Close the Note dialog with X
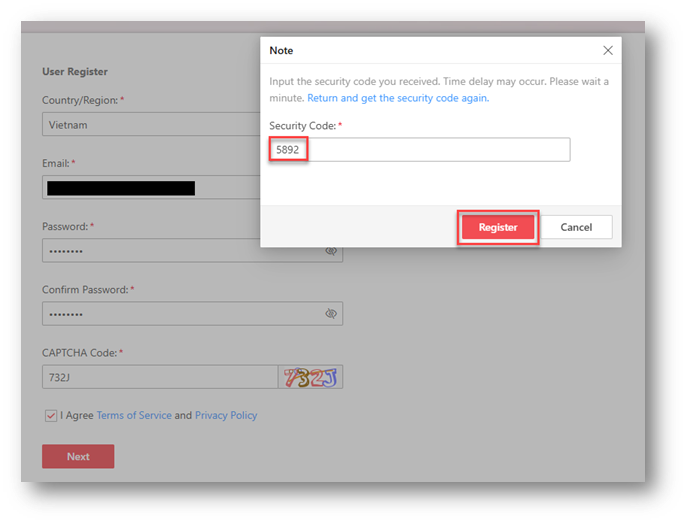Screen dimensions: 687x524 pos(607,51)
